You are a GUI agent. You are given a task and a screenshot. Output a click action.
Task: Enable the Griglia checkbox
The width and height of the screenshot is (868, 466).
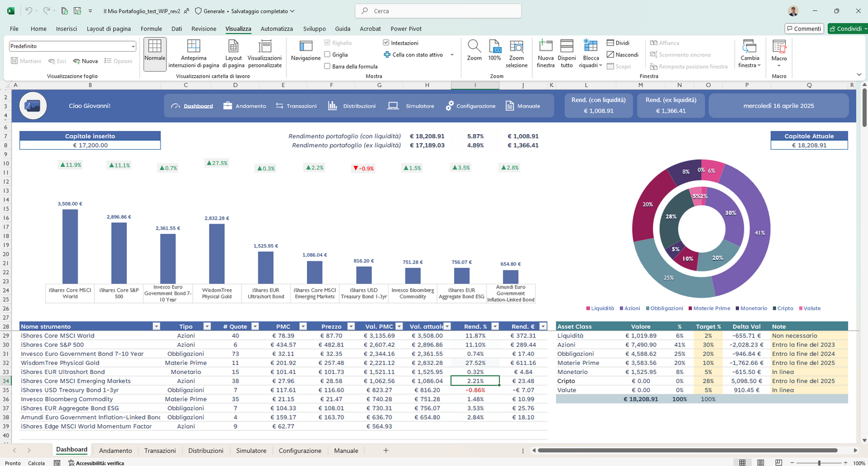click(327, 55)
